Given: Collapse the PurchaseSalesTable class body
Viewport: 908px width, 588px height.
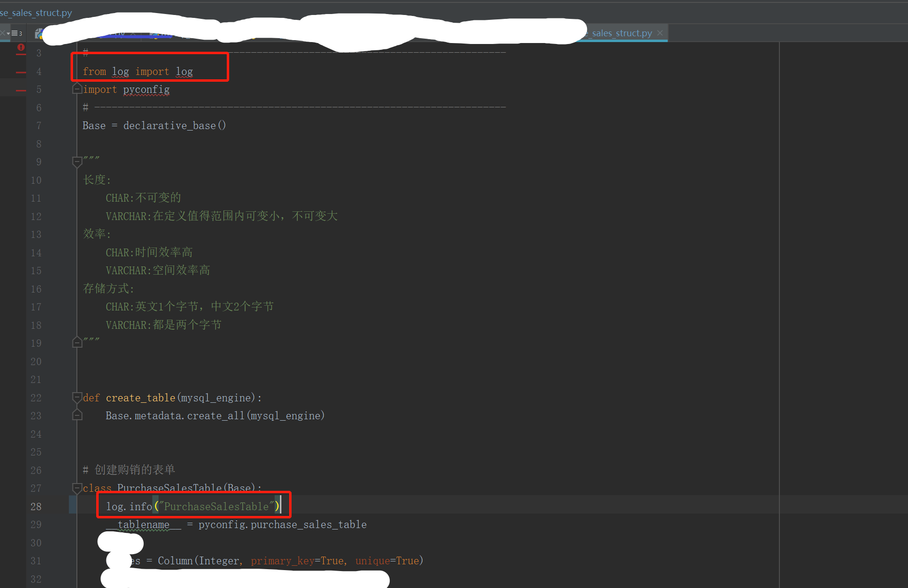Looking at the screenshot, I should (x=77, y=488).
